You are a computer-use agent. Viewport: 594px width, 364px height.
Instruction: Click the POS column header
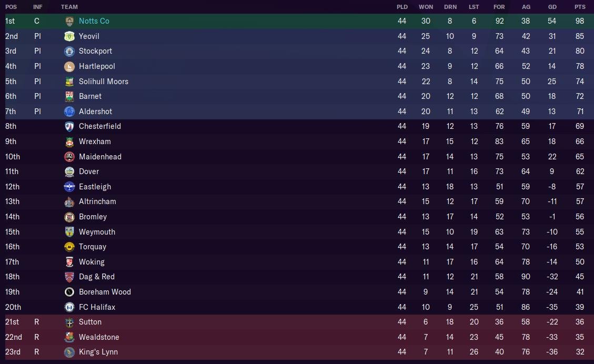click(11, 7)
